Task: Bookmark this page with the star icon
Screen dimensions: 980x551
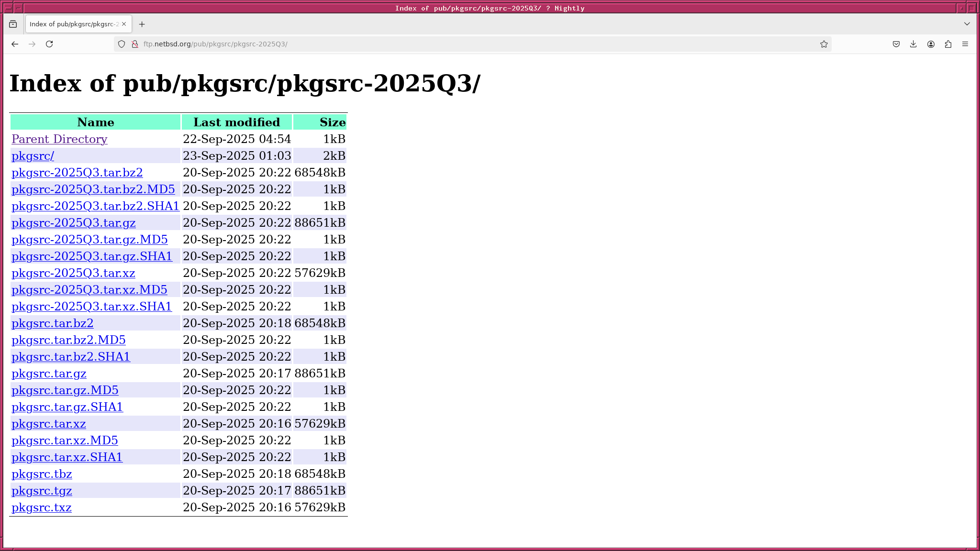Action: 824,44
